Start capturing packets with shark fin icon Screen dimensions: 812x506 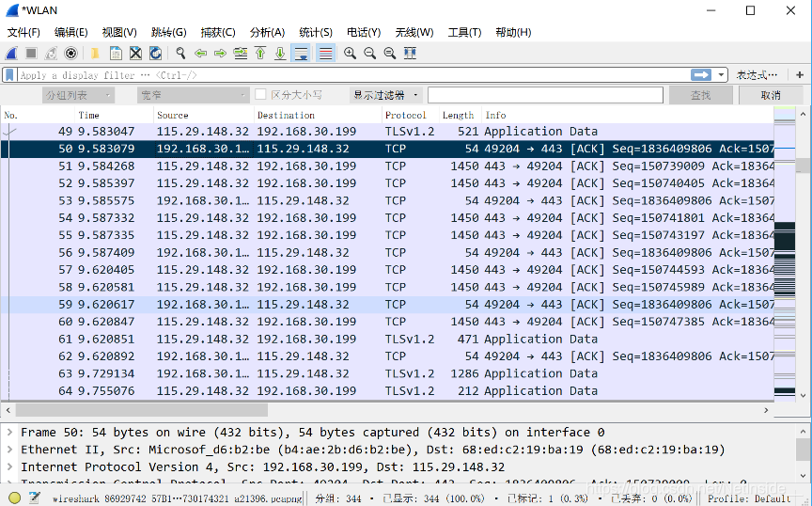coord(11,53)
